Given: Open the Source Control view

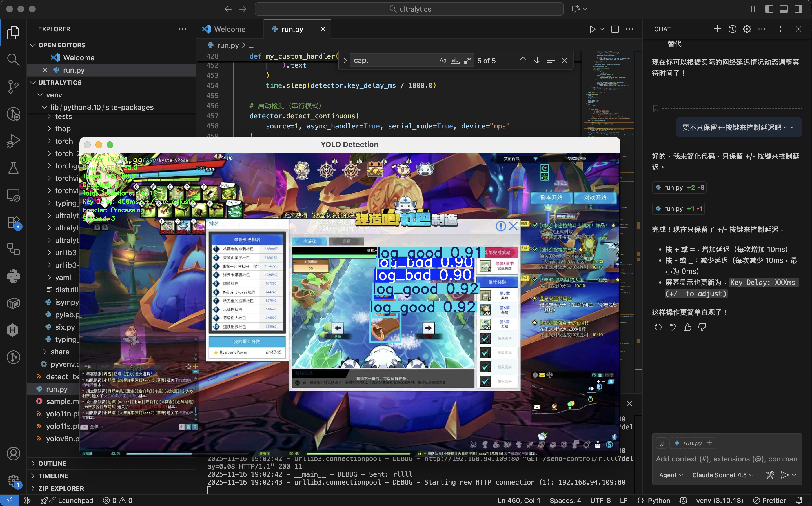Looking at the screenshot, I should (x=13, y=87).
